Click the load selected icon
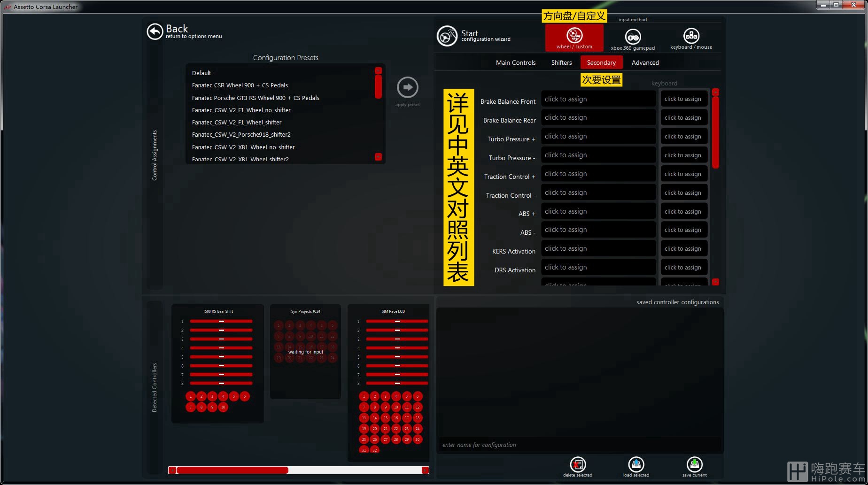Screen dimensions: 868x485 point(636,464)
